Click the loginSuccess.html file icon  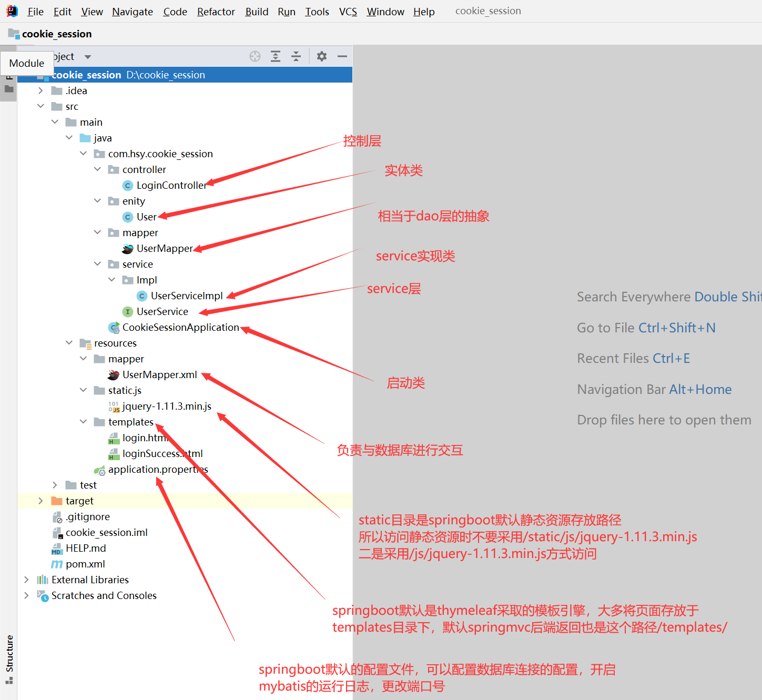point(114,454)
